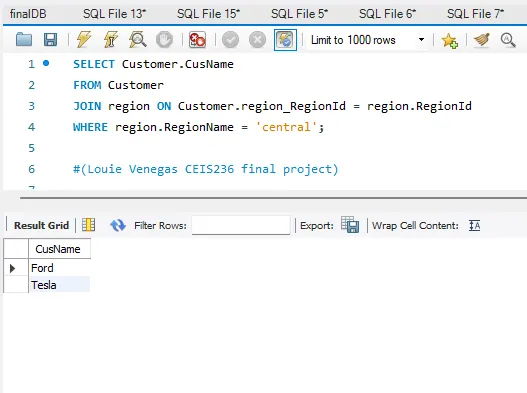This screenshot has height=393, width=527.
Task: Toggle Wrap Cell Content icon
Action: pos(474,225)
